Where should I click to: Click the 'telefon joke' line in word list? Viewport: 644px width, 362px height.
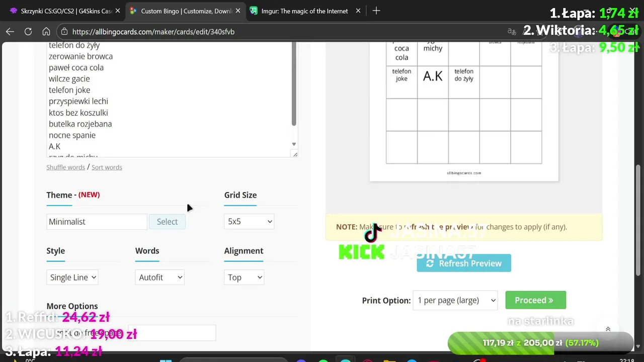[69, 90]
